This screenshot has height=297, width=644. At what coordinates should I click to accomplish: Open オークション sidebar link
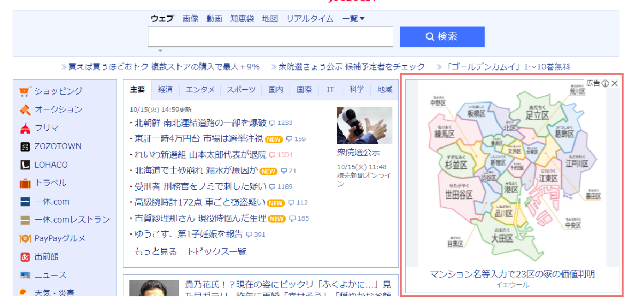(x=59, y=110)
